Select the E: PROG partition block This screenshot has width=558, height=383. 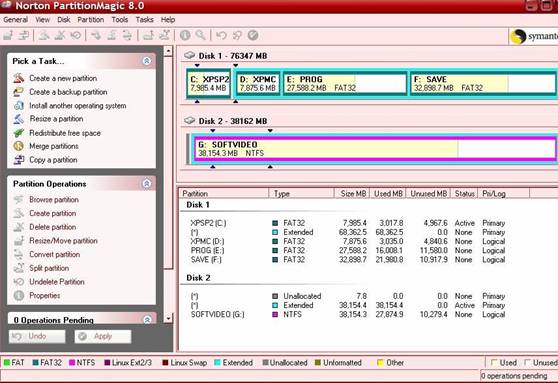(x=345, y=83)
